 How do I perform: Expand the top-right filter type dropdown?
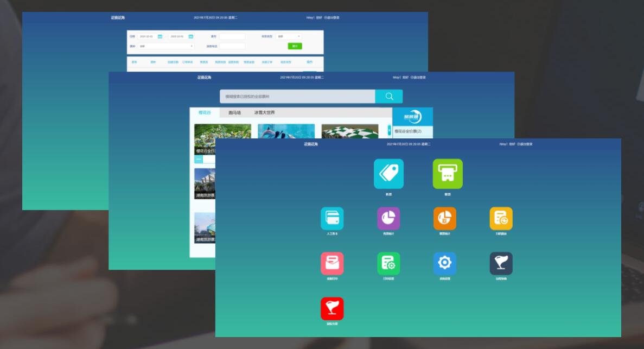(x=289, y=36)
